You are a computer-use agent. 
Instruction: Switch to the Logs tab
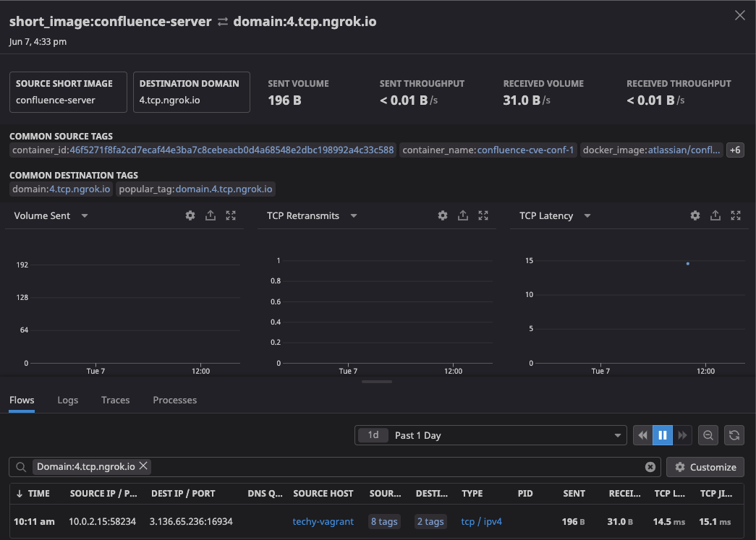(67, 400)
